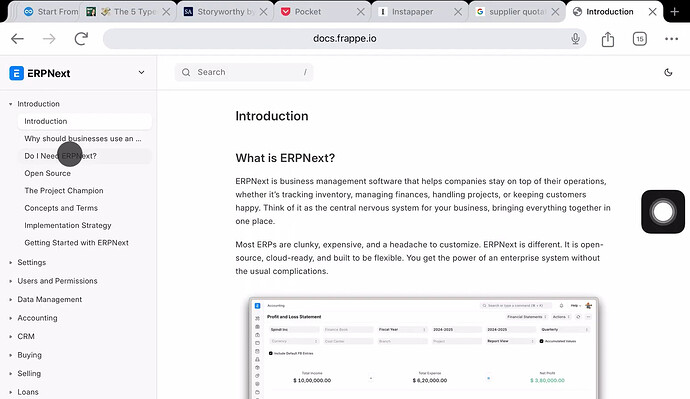Open the Open Source page
Image resolution: width=690 pixels, height=399 pixels.
coord(84,173)
